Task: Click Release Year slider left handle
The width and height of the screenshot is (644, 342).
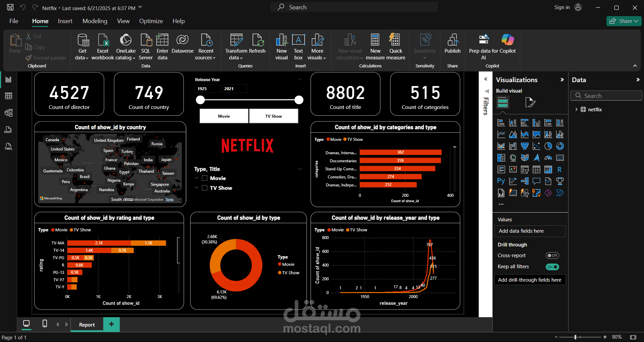Action: pyautogui.click(x=200, y=100)
